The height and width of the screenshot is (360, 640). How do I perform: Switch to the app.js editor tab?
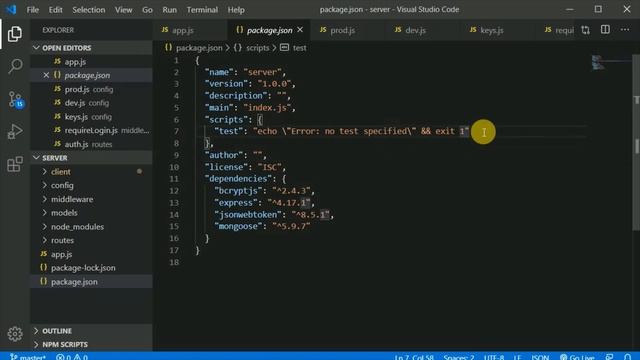pyautogui.click(x=190, y=30)
